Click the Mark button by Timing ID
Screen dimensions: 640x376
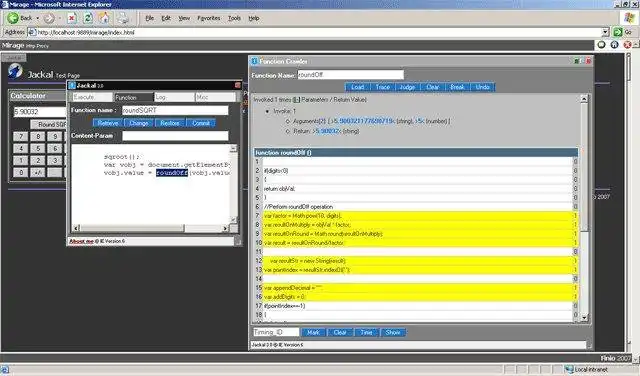[313, 332]
